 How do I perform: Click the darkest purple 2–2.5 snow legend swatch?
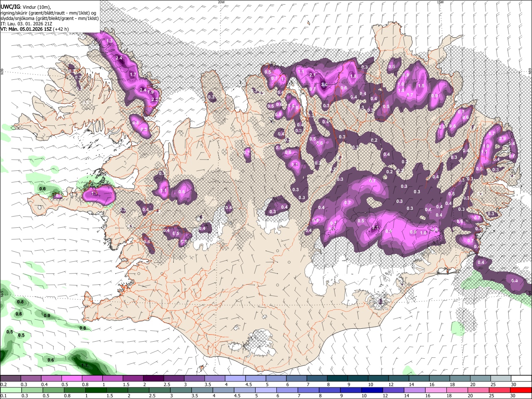[153, 379]
